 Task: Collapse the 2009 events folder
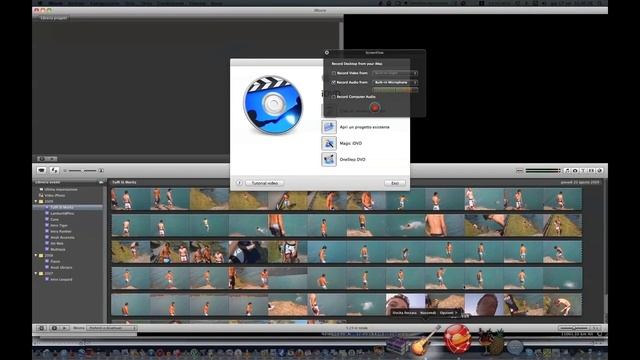pos(36,201)
